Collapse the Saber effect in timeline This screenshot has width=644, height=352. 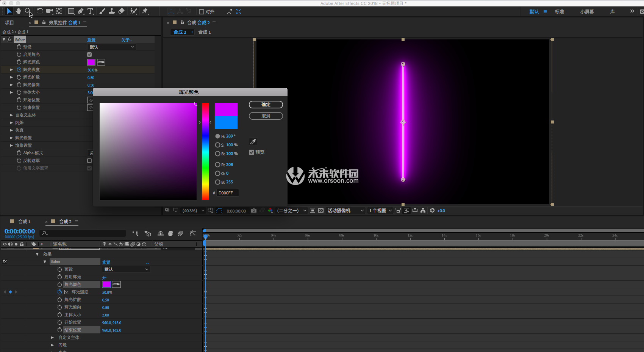click(45, 262)
